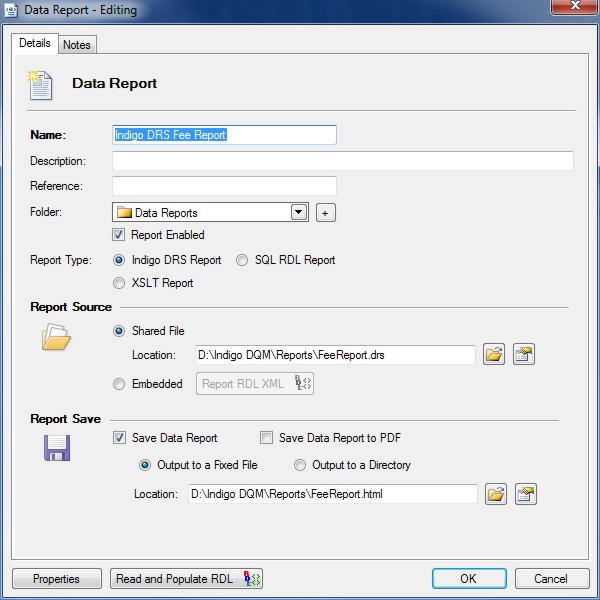This screenshot has width=600, height=600.
Task: Switch to the Notes tab
Action: point(77,45)
